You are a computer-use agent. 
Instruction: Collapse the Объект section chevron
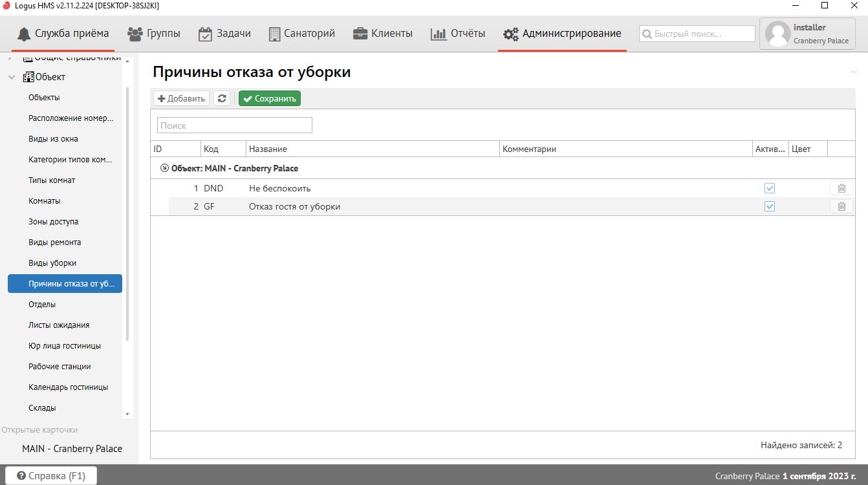(12, 77)
